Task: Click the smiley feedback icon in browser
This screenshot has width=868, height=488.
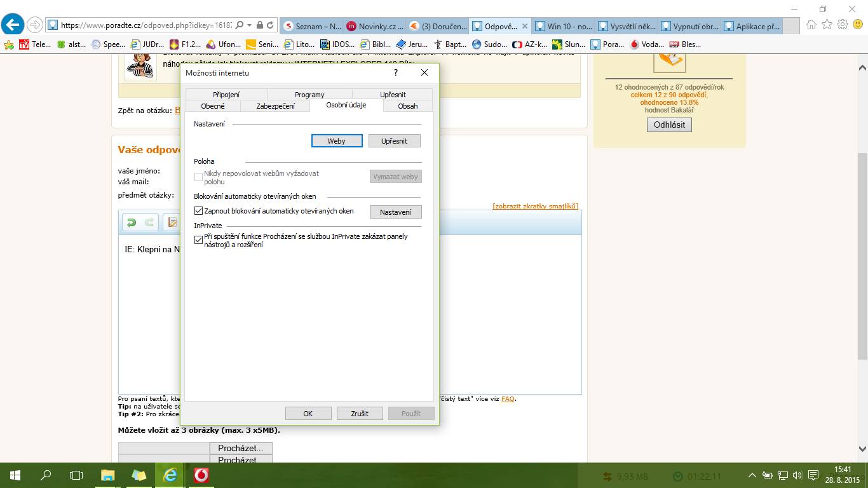Action: (858, 25)
